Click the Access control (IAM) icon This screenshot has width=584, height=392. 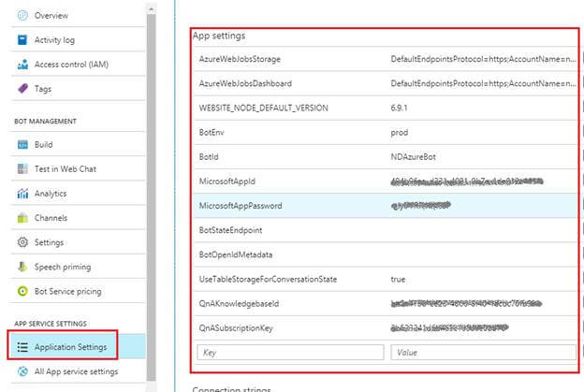[22, 65]
